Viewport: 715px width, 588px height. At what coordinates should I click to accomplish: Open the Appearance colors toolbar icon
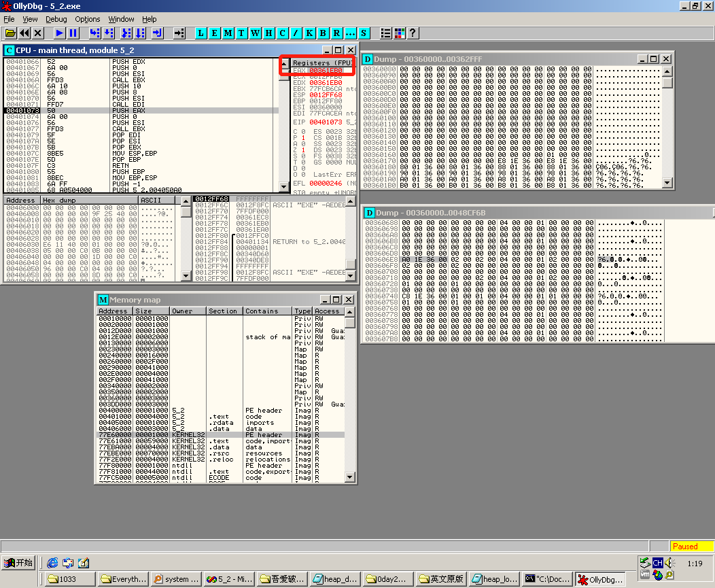tap(399, 33)
